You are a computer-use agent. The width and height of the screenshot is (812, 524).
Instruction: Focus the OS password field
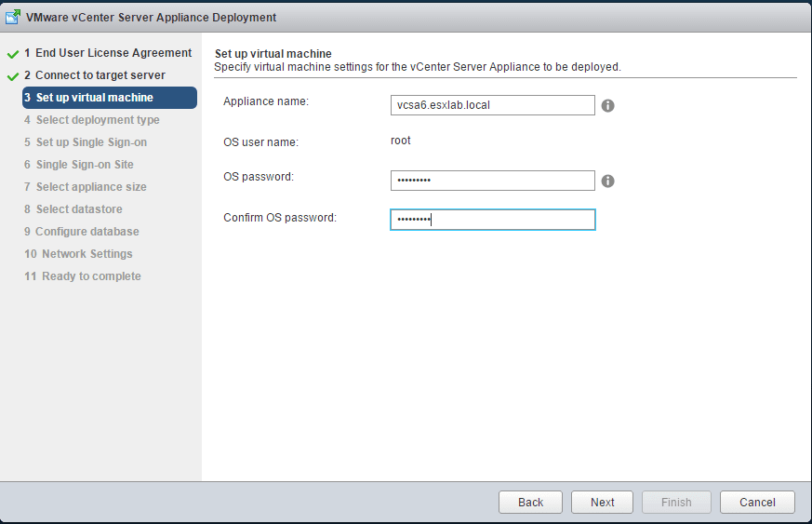(492, 181)
